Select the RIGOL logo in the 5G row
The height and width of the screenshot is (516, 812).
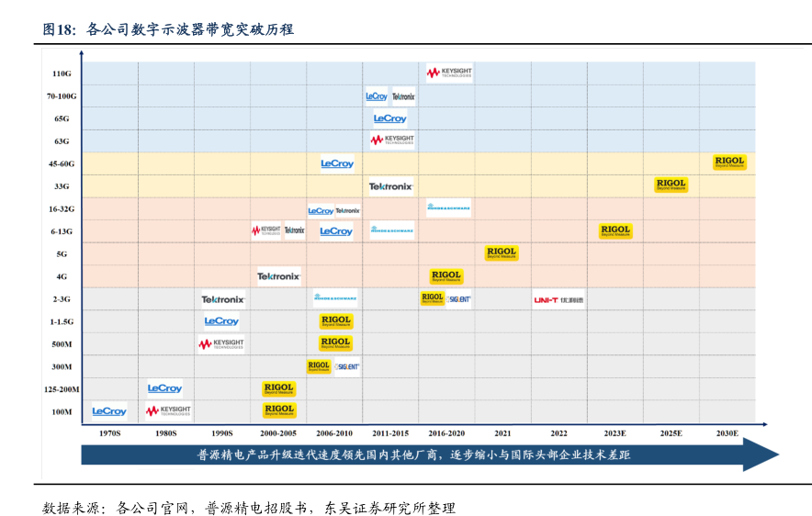(502, 253)
